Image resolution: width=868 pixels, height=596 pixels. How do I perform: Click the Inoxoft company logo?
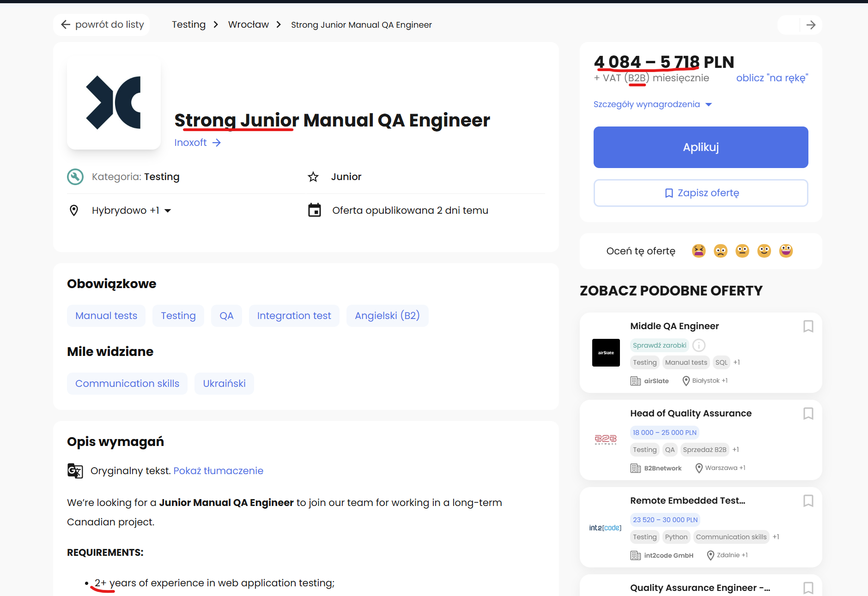coord(114,103)
